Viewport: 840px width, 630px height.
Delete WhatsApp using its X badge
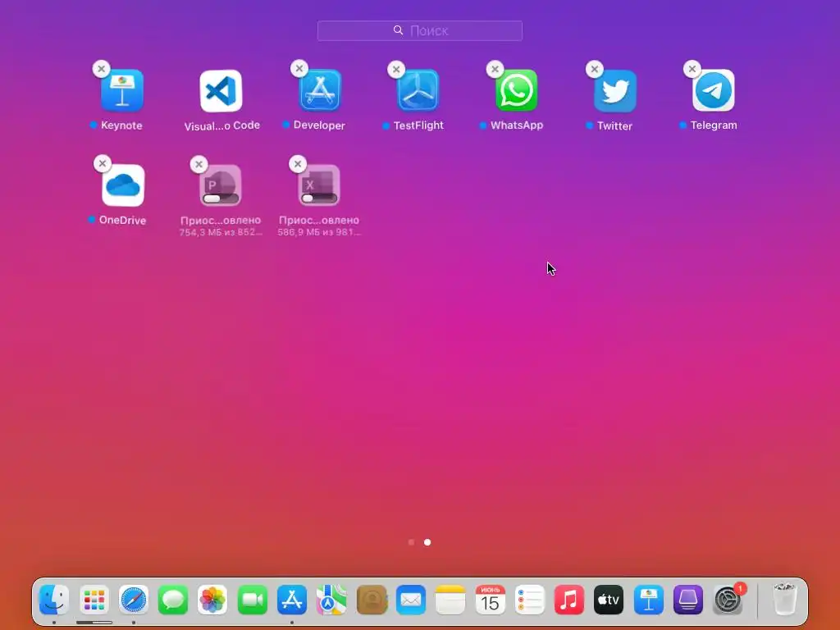(495, 69)
